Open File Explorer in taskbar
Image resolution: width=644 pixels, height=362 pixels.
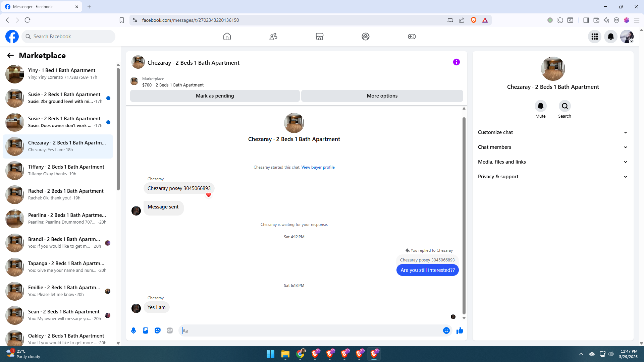point(285,354)
